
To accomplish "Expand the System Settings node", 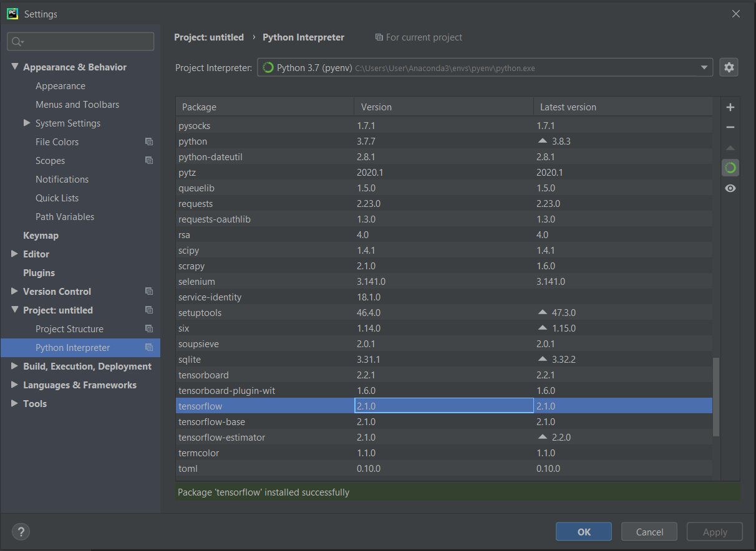I will [x=27, y=123].
